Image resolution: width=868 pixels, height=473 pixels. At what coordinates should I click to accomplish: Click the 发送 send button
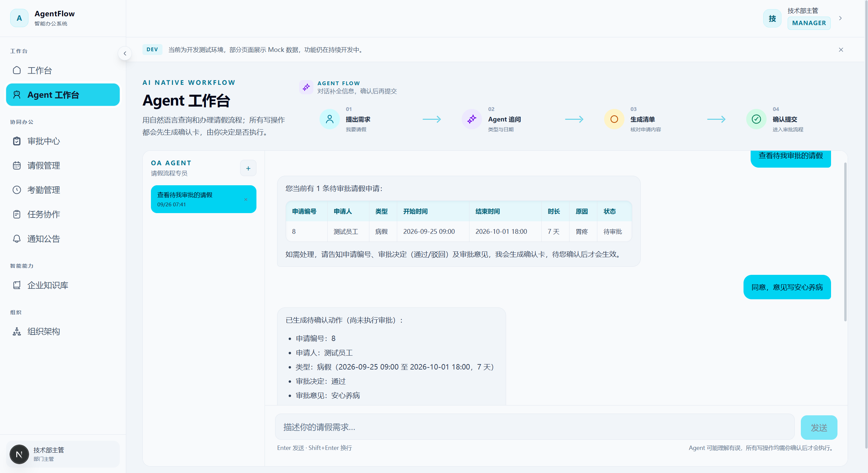pos(819,428)
